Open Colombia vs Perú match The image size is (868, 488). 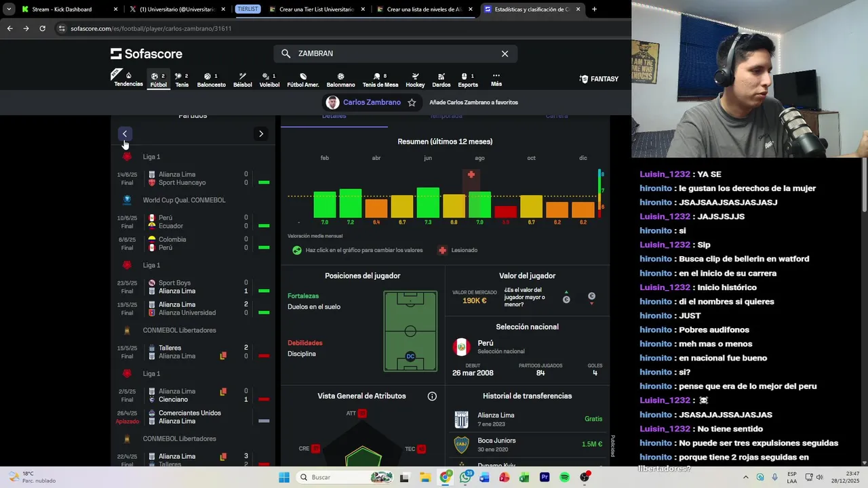[193, 243]
